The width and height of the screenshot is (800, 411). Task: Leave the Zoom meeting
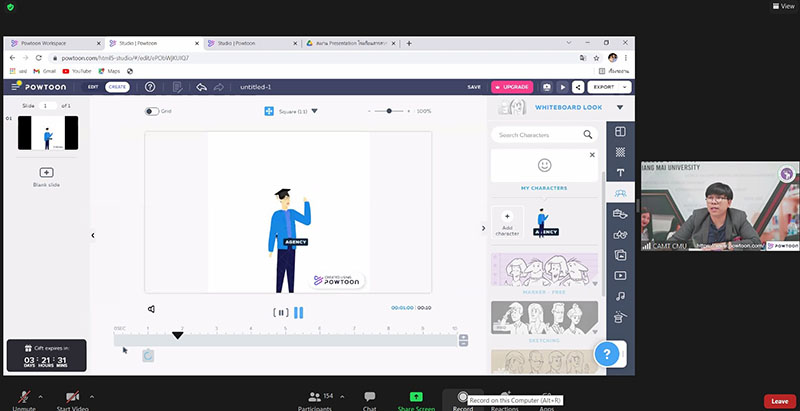pyautogui.click(x=780, y=401)
